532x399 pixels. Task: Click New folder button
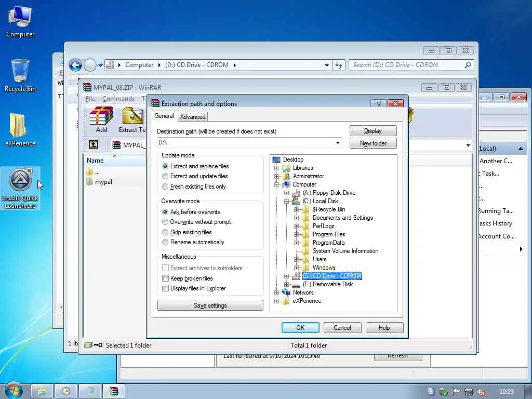[x=373, y=143]
